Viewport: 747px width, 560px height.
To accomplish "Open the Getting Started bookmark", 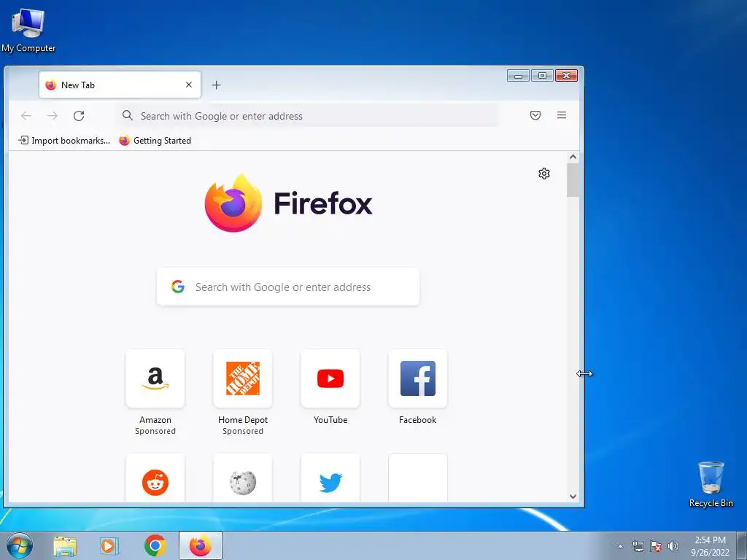I will 155,141.
